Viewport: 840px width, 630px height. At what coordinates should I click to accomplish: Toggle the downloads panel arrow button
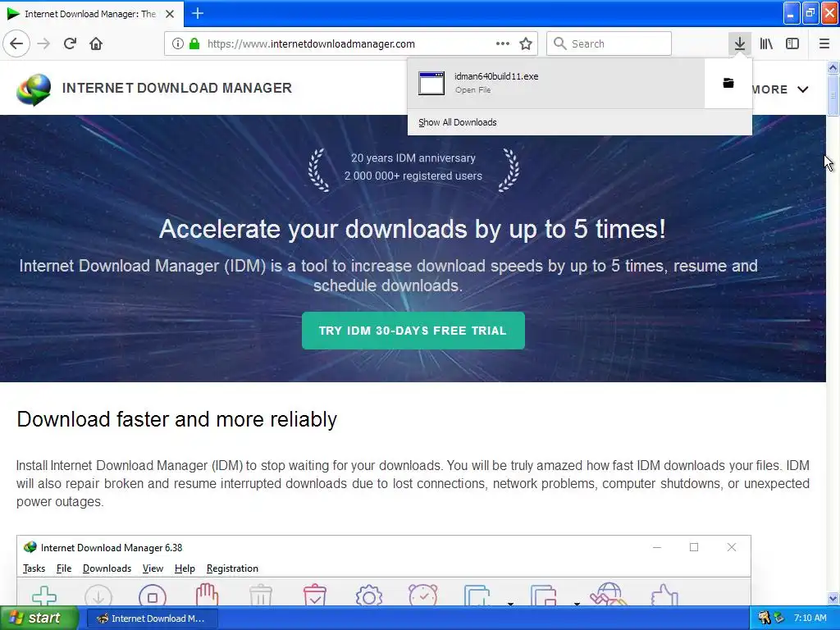coord(740,43)
